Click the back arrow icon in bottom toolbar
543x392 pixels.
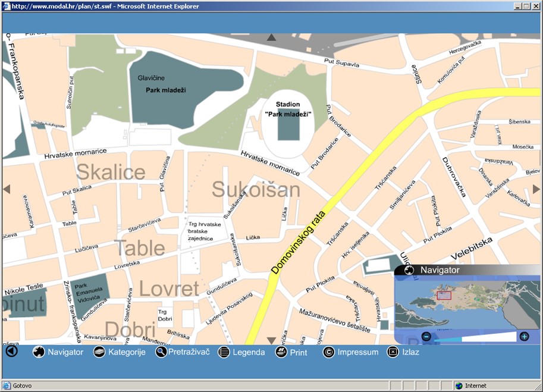[11, 351]
